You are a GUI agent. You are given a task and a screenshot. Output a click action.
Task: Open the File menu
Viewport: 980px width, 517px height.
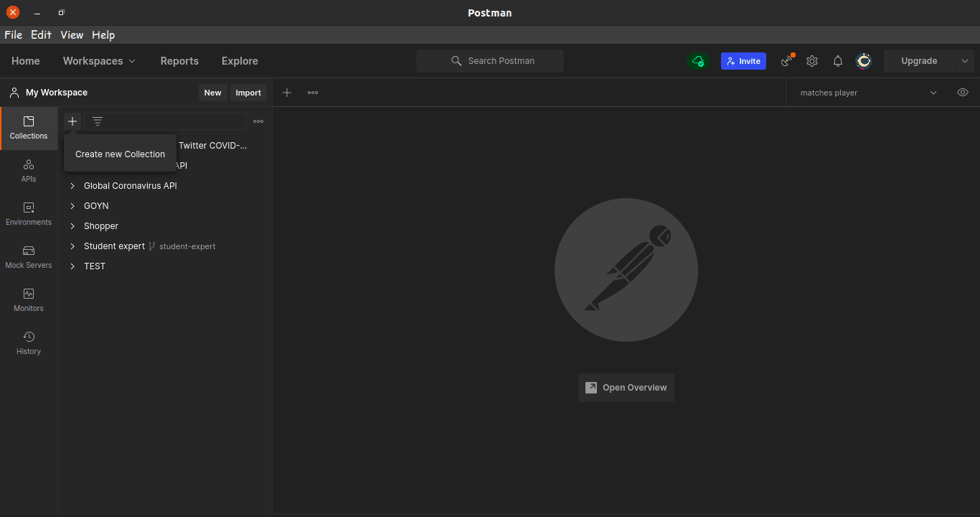(14, 34)
